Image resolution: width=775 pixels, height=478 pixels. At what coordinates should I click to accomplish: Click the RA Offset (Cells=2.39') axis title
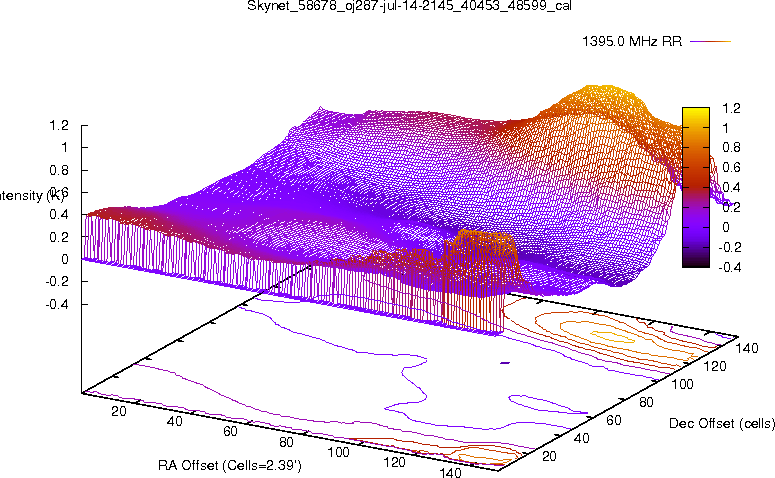pos(230,465)
